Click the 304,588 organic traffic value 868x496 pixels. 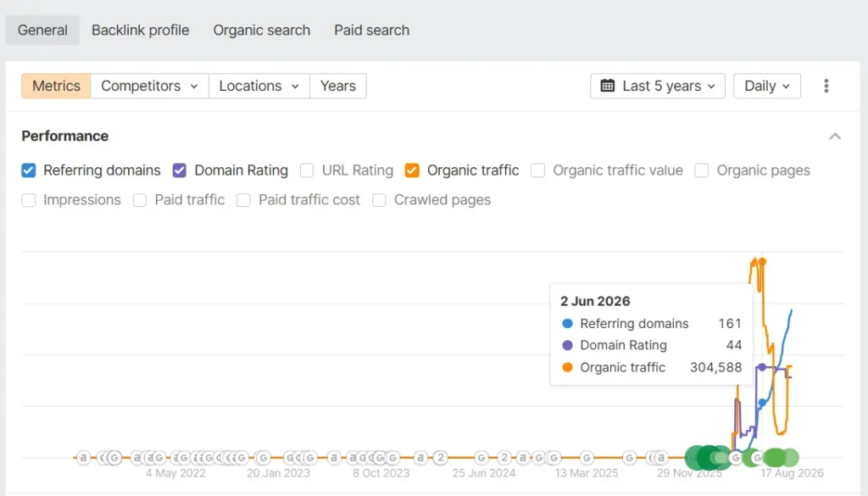(715, 368)
